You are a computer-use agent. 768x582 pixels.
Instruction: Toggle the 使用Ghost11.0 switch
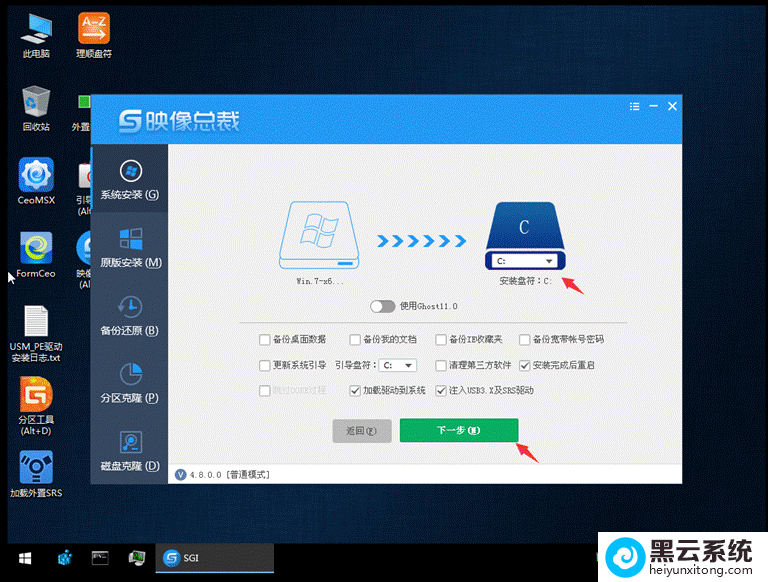[x=383, y=306]
